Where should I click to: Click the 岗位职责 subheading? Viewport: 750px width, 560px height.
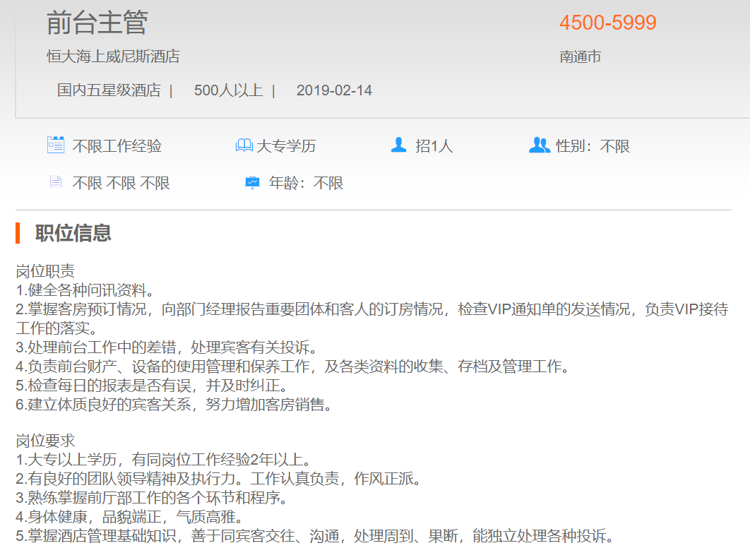[x=45, y=271]
